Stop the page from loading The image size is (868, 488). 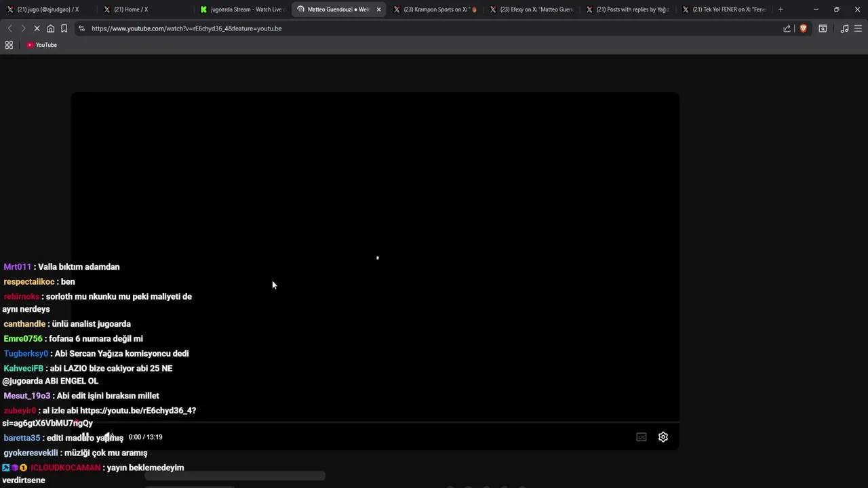[37, 28]
